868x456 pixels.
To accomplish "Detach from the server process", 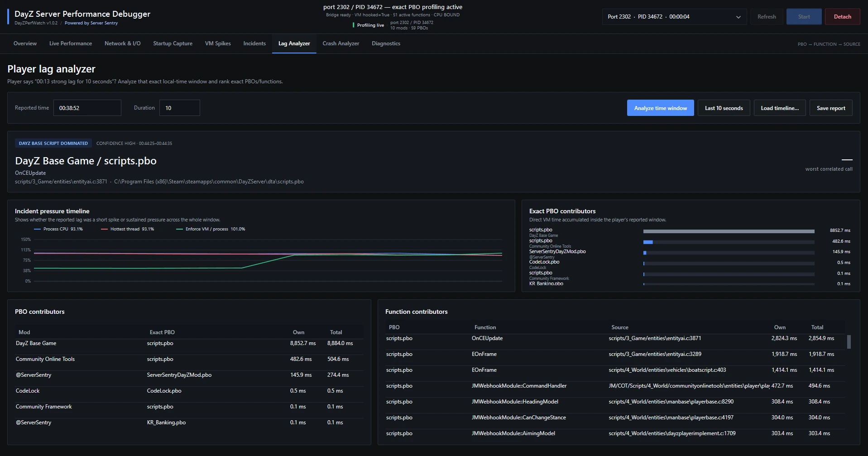I will tap(842, 17).
